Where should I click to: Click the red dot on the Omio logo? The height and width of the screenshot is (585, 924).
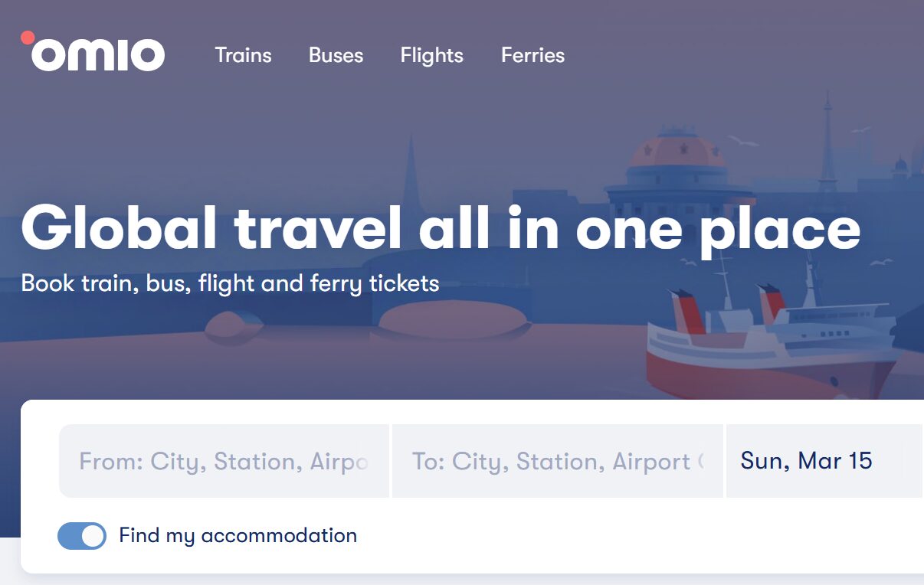click(x=28, y=37)
